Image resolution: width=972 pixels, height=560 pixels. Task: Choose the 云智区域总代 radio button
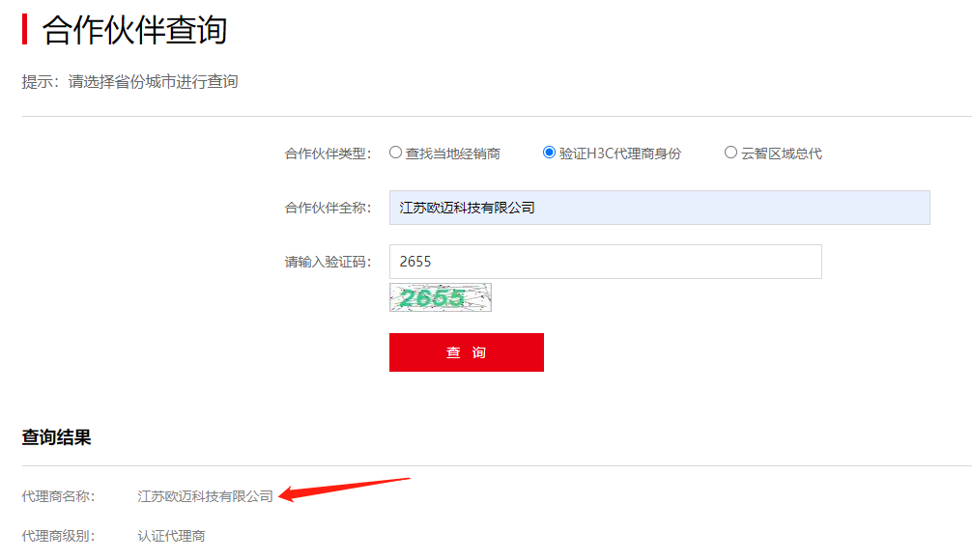click(x=730, y=153)
